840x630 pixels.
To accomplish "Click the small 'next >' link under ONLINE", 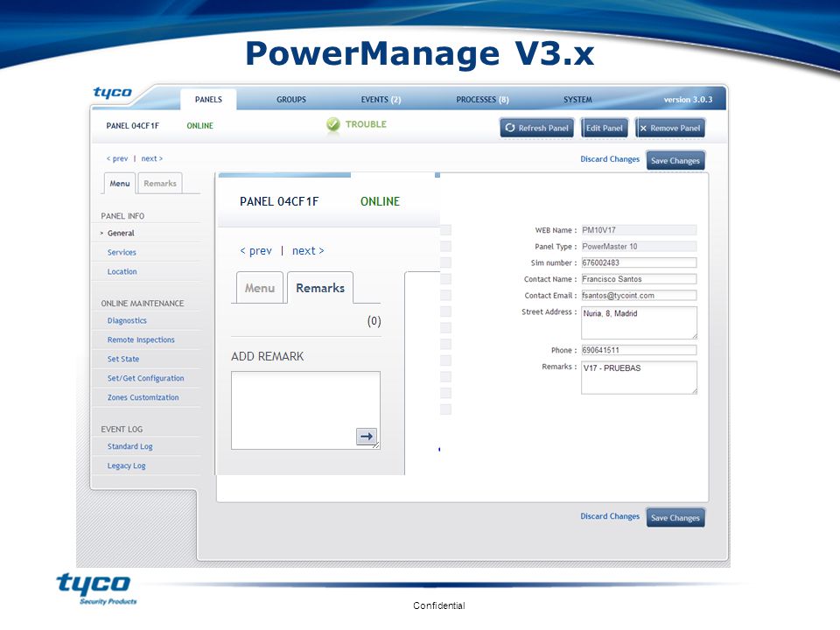I will pyautogui.click(x=152, y=158).
